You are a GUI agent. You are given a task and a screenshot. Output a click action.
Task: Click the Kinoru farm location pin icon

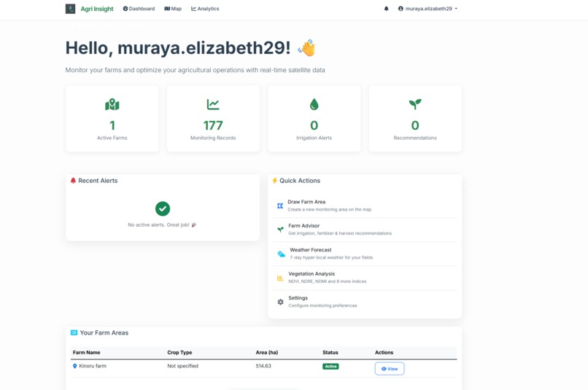[x=74, y=366]
